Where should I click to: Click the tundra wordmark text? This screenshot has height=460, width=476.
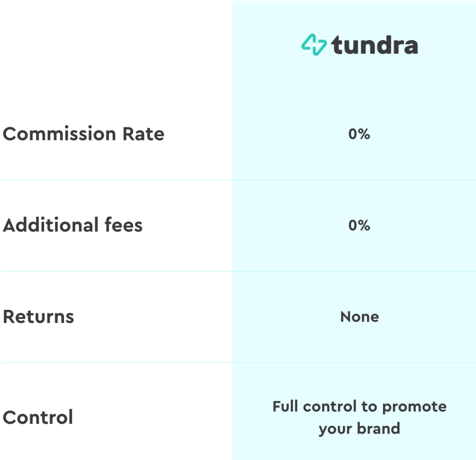[x=375, y=45]
